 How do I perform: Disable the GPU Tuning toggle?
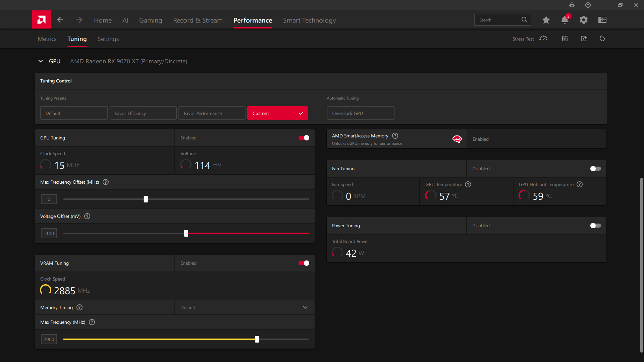(x=304, y=138)
